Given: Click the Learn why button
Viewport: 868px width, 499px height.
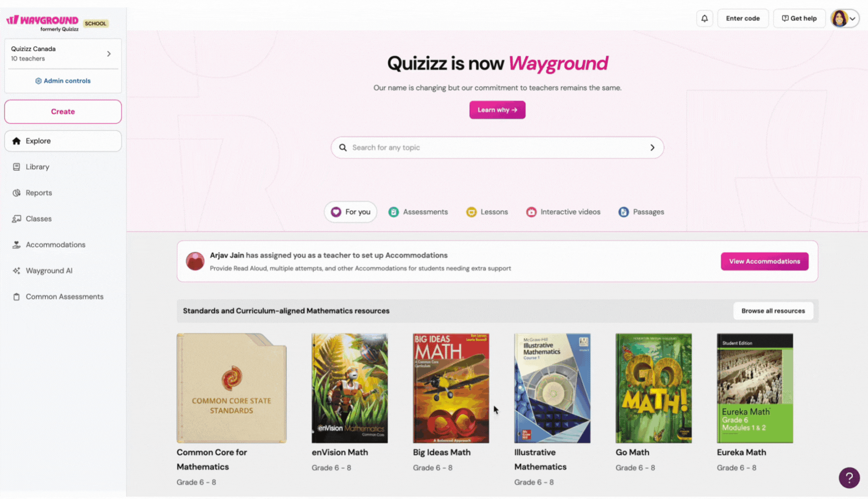Looking at the screenshot, I should (497, 110).
